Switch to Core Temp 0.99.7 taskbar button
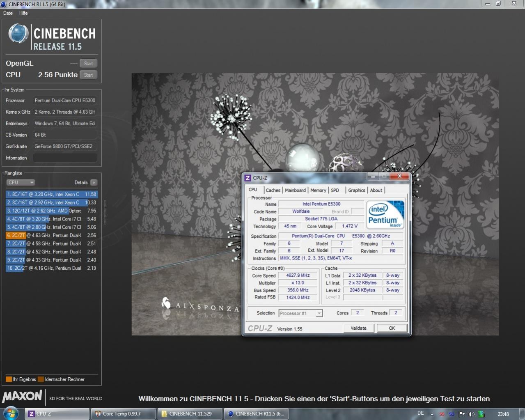Viewport: 525px width, 420px height. (124, 414)
